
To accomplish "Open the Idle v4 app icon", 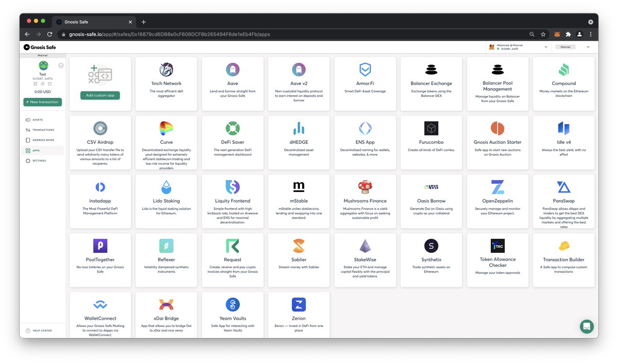I will [x=563, y=128].
